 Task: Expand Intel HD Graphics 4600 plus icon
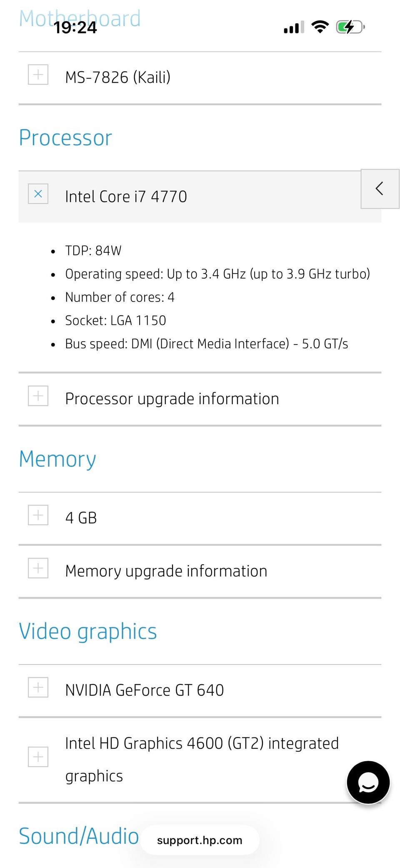tap(38, 757)
